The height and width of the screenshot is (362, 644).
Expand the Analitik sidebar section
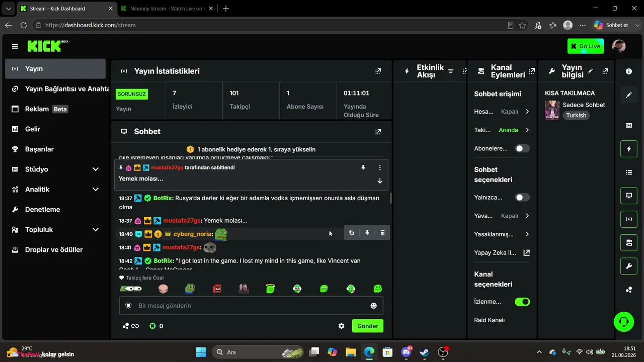tap(96, 190)
